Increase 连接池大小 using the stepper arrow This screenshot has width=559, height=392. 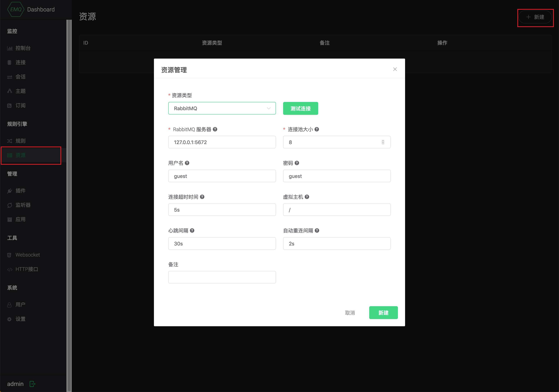tap(383, 141)
